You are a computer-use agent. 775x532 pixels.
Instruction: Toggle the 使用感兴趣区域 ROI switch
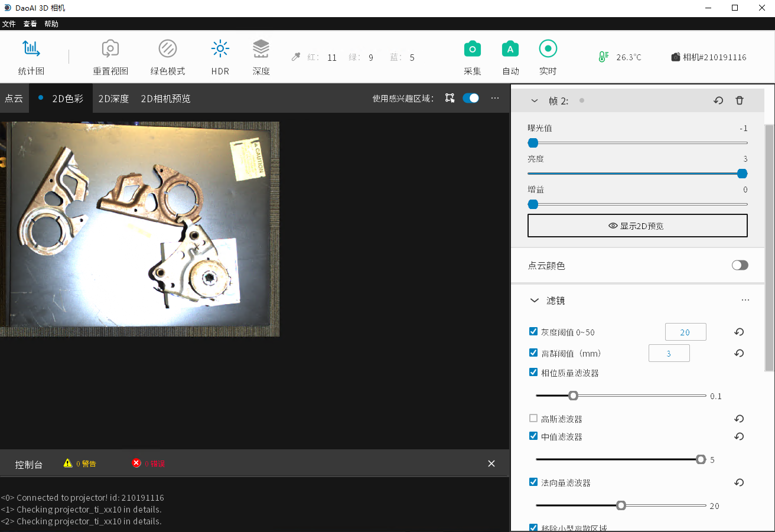coord(471,99)
